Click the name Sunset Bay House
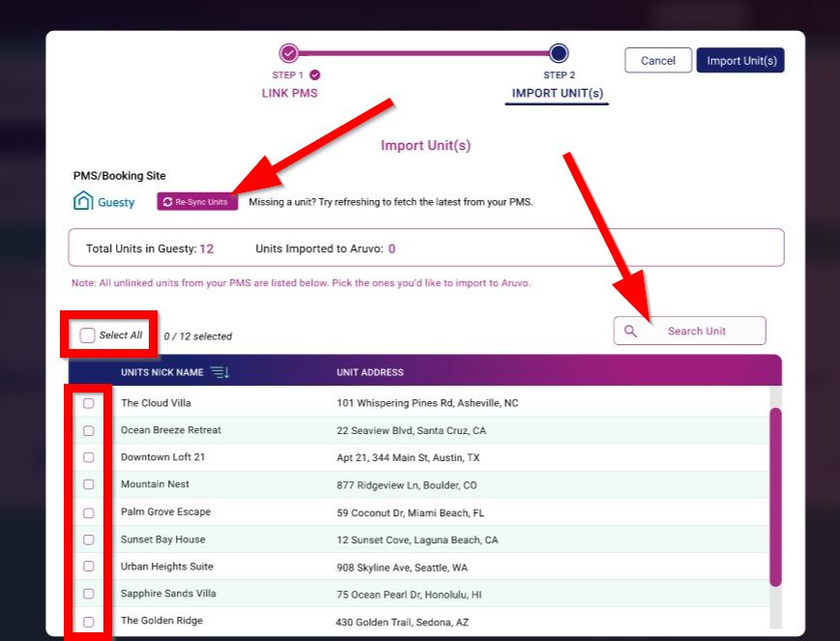The image size is (840, 641). click(x=162, y=539)
